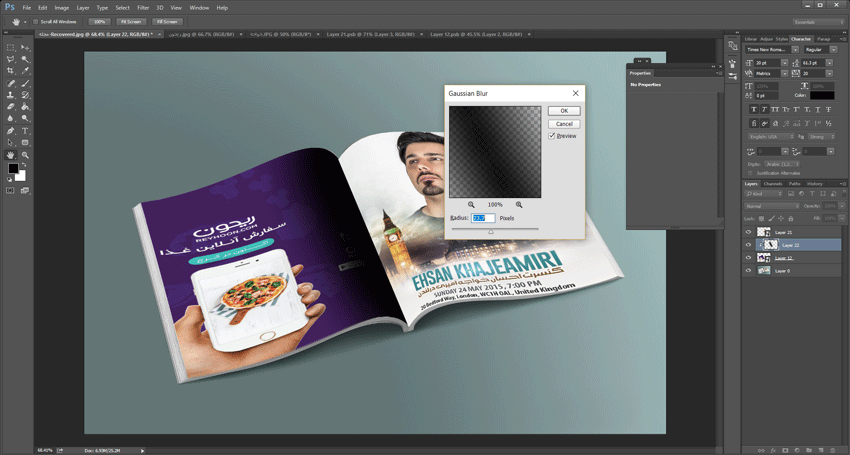
Task: Select the Blur tool
Action: click(10, 118)
